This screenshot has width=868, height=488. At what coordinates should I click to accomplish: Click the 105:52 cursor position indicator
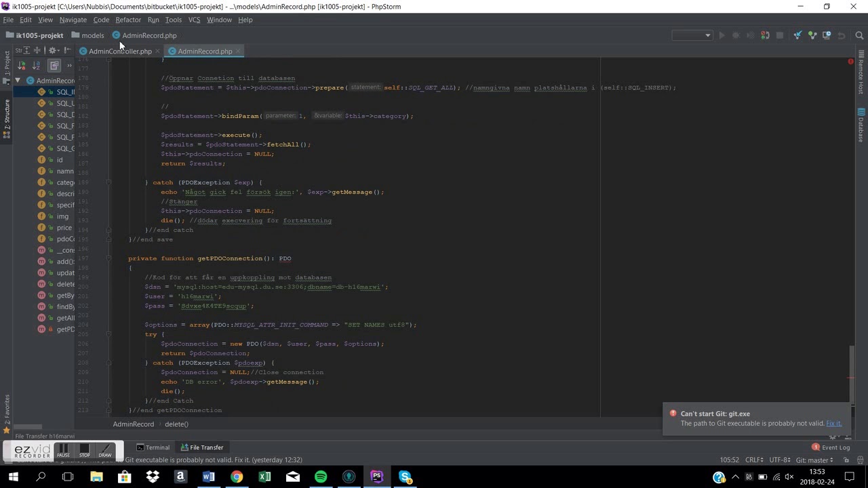[x=730, y=460]
